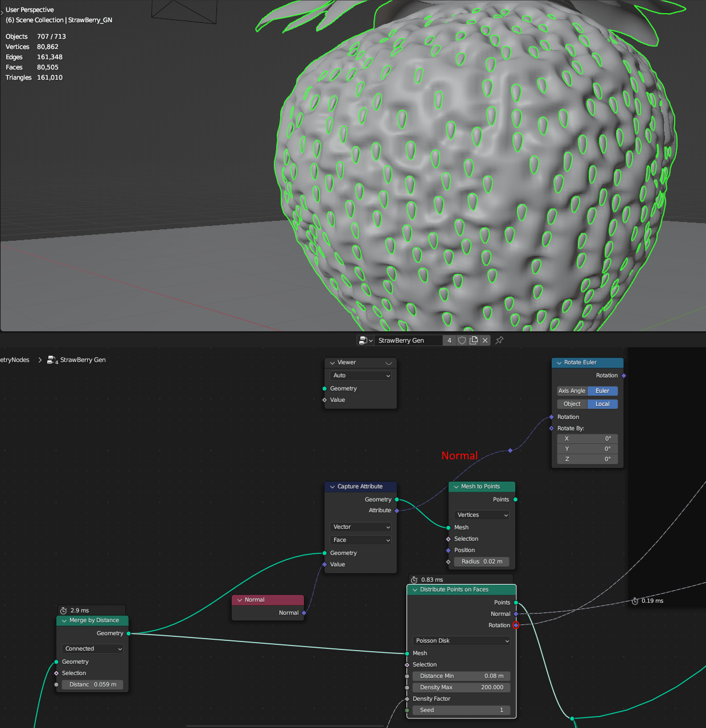Image resolution: width=706 pixels, height=728 pixels.
Task: Adjust the Distance Min slider on Distribute Points
Action: (x=461, y=676)
